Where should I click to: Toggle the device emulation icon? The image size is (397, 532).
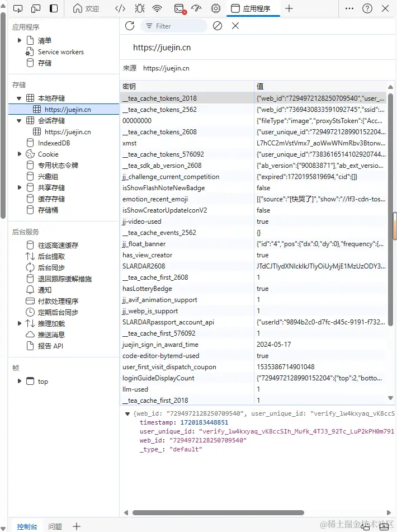point(36,8)
